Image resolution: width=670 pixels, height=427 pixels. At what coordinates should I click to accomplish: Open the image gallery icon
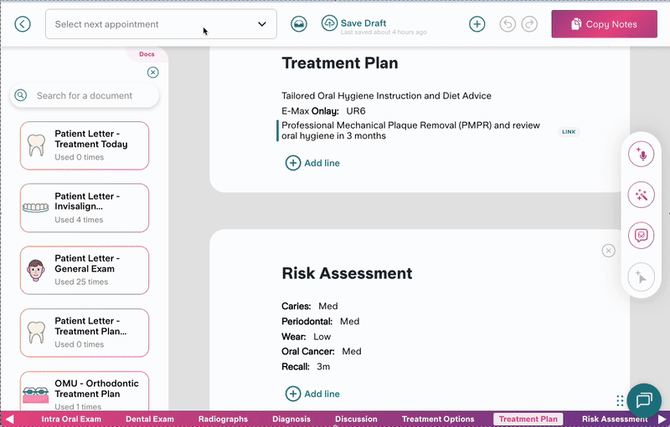(x=298, y=24)
